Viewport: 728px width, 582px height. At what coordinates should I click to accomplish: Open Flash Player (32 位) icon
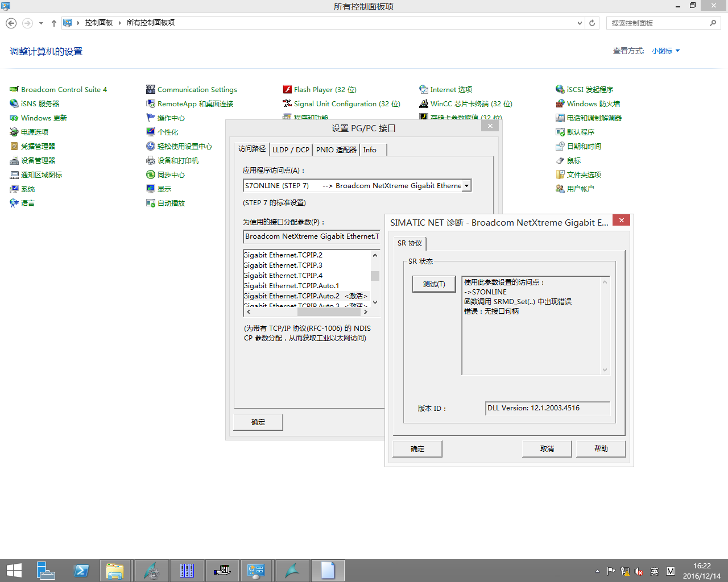(x=287, y=90)
